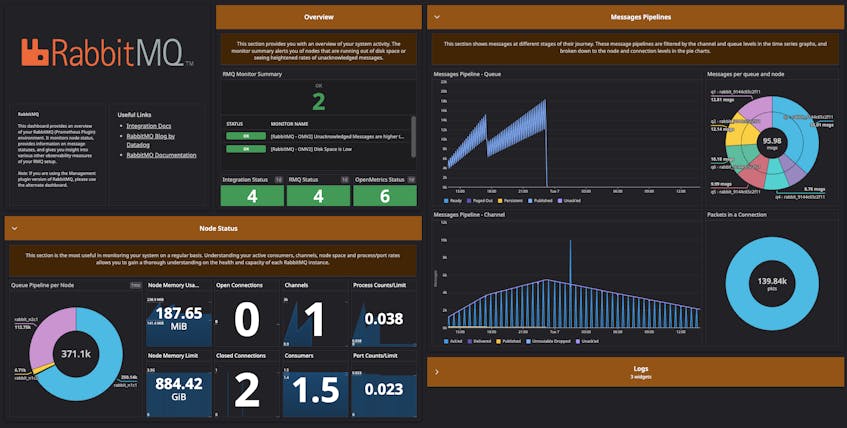Click the Process Counts/Limit value 0.038
Viewport: 847px width, 428px height.
[384, 319]
